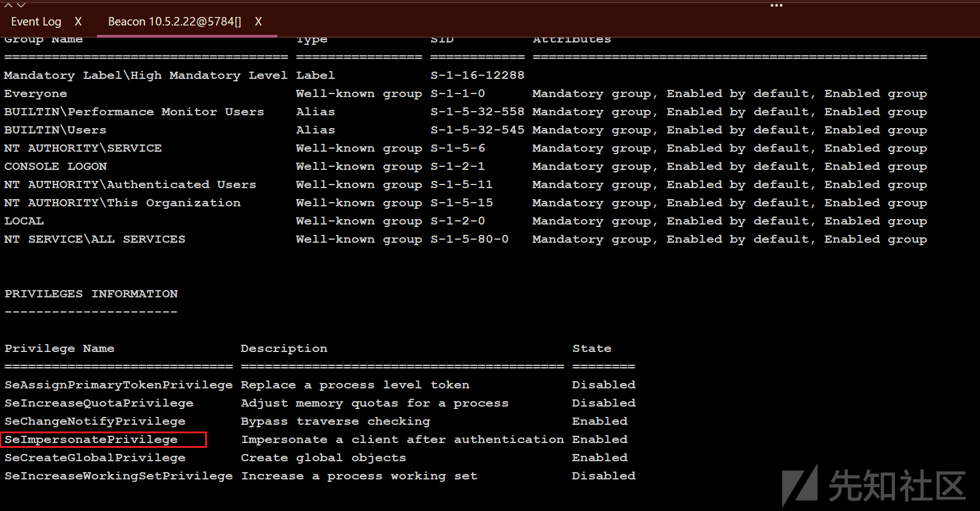The width and height of the screenshot is (980, 511).
Task: Select "Impersonate a client after authentication" description
Action: coord(402,439)
